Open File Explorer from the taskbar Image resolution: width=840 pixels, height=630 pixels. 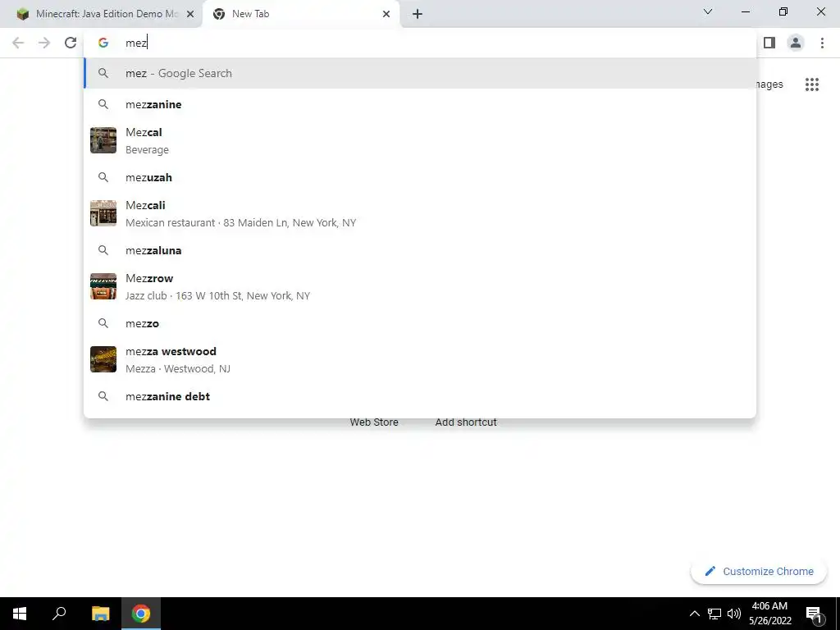tap(101, 614)
